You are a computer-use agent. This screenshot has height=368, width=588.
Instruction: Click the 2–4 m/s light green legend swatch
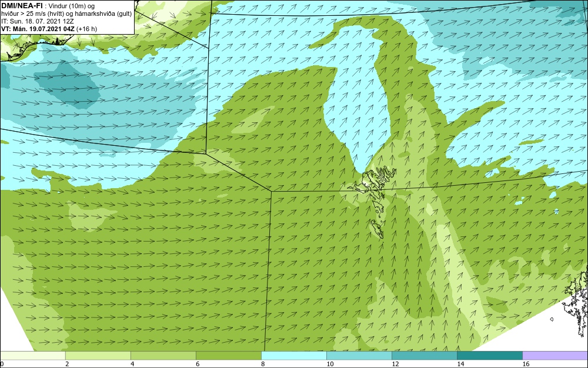click(x=98, y=355)
